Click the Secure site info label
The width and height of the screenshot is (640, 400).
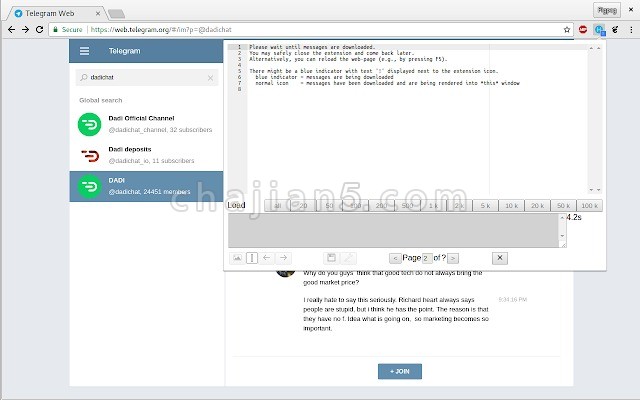(68, 29)
